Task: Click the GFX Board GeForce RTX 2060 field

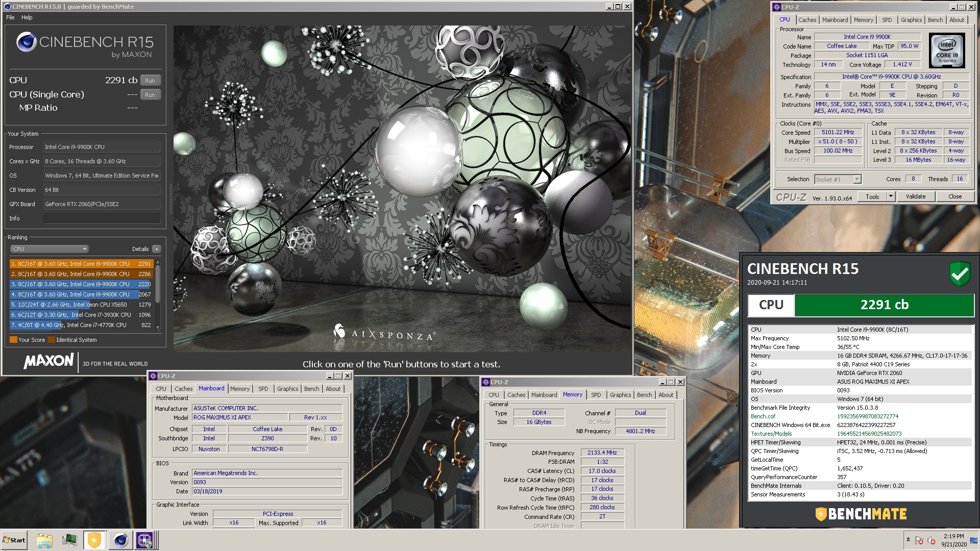Action: [x=102, y=204]
